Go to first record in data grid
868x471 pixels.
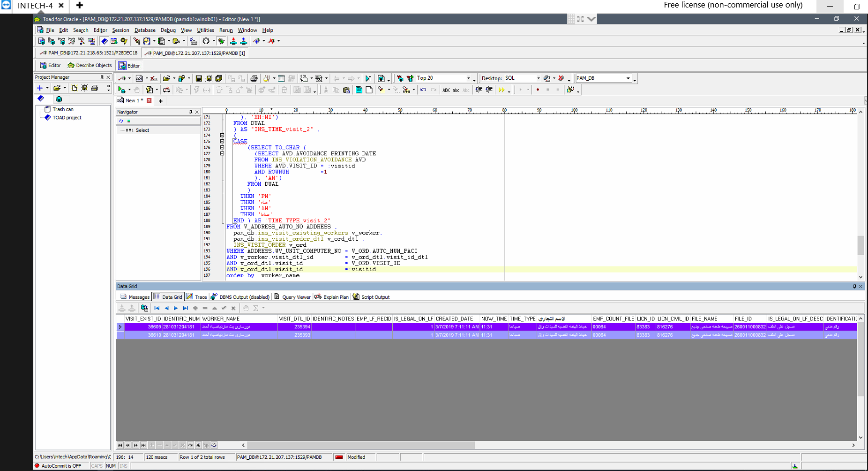tap(157, 308)
